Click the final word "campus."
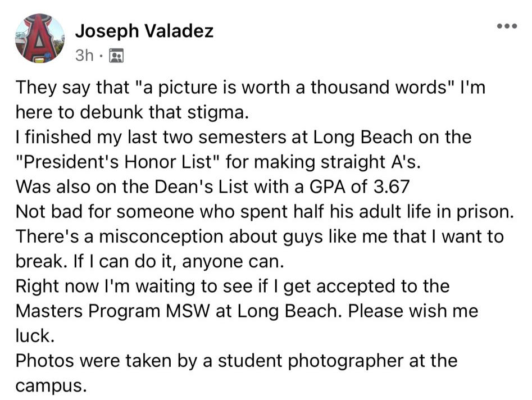 coord(51,386)
